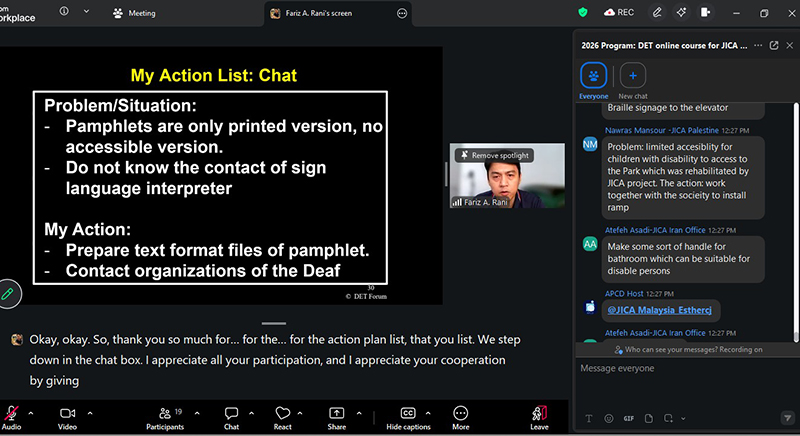The width and height of the screenshot is (800, 436).
Task: Pop out the chat panel
Action: point(774,45)
